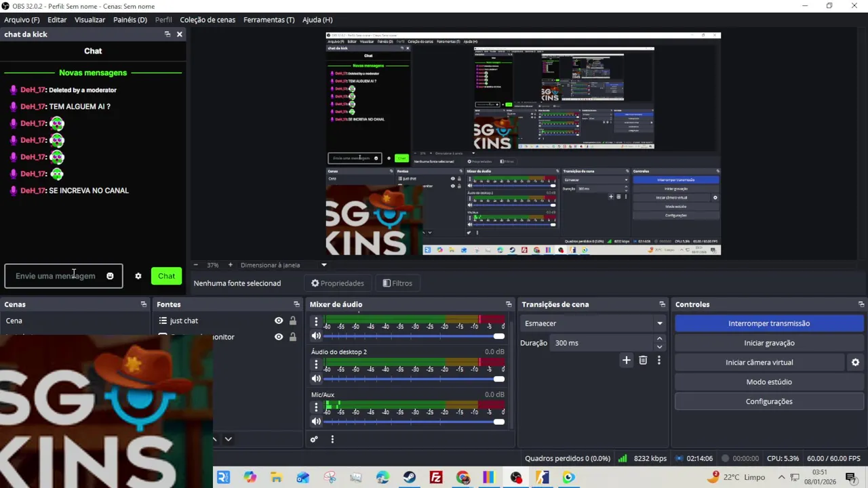Open advanced audio properties gear in mixer
The width and height of the screenshot is (868, 488).
click(x=314, y=439)
